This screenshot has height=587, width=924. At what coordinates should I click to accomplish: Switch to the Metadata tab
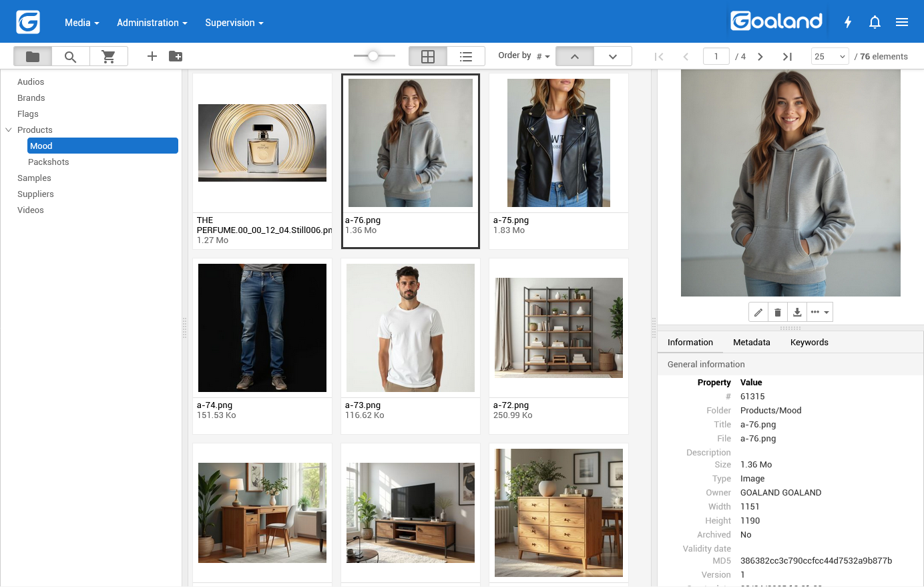tap(752, 343)
